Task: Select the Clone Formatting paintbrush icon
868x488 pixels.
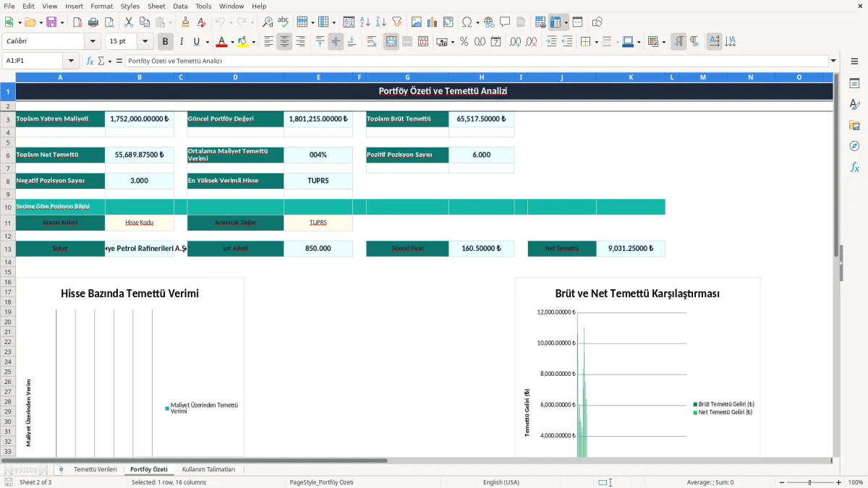Action: (x=186, y=22)
